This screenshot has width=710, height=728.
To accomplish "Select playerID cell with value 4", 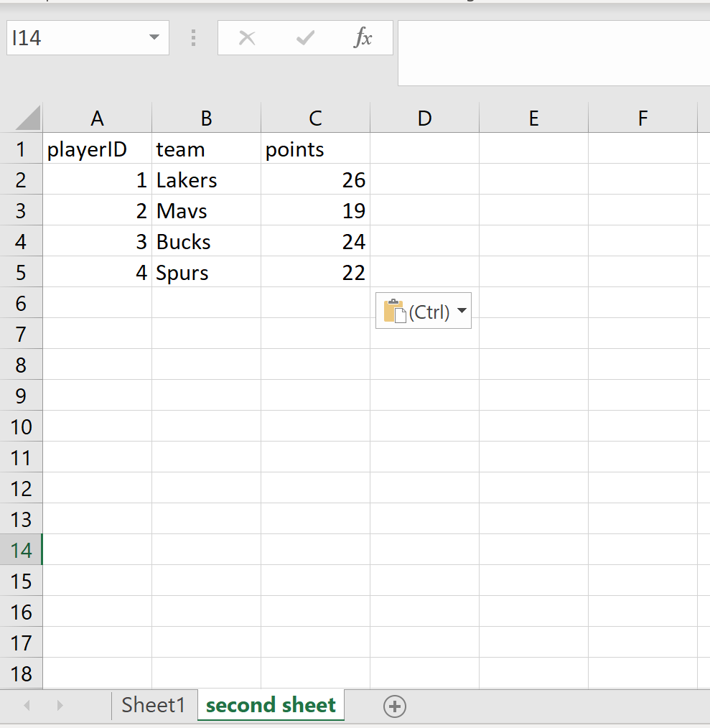I will tap(97, 272).
